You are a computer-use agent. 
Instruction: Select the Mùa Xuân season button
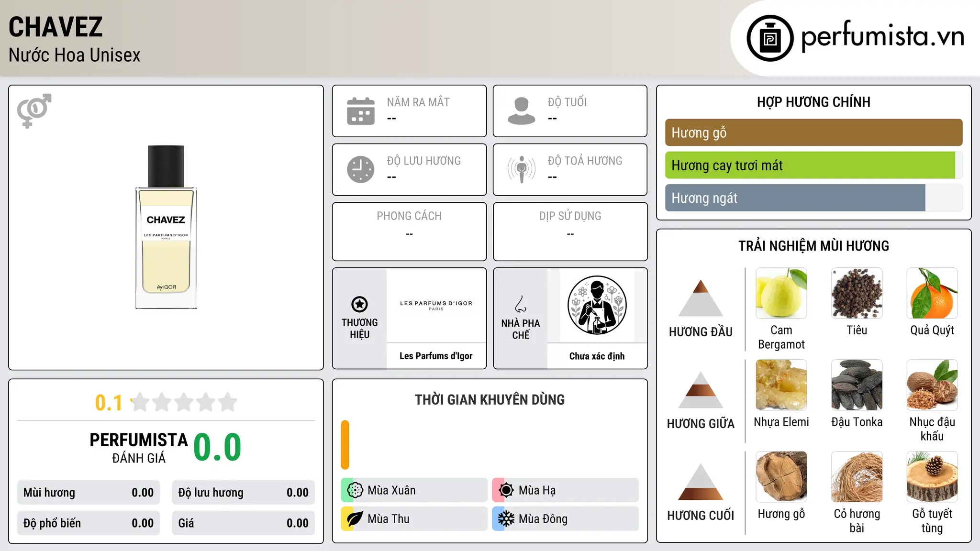click(414, 490)
